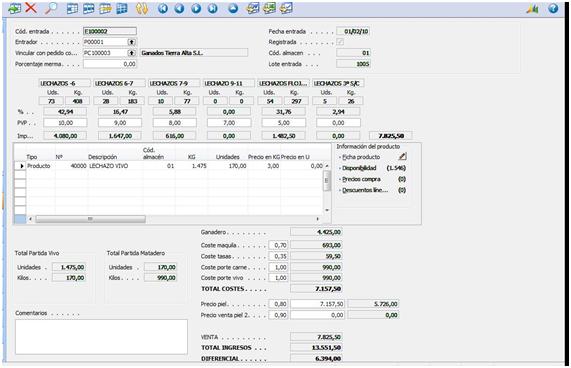Click the Entrador code field P00001
The image size is (571, 368).
105,42
